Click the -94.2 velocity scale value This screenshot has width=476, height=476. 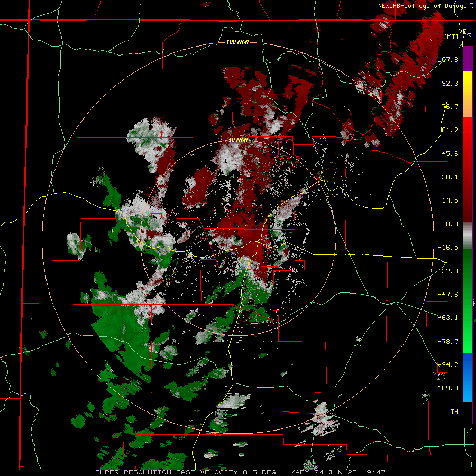coord(448,364)
